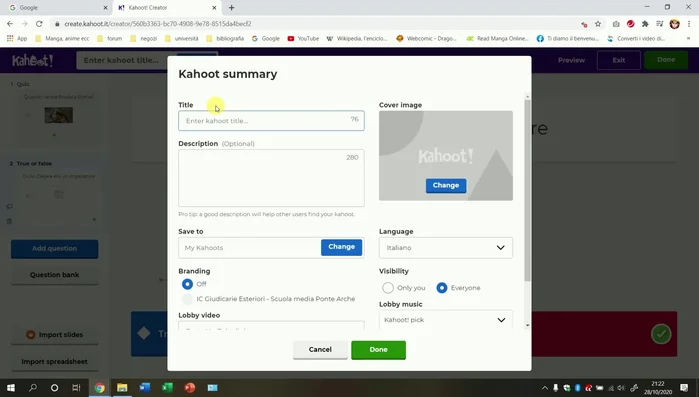Click the address bar URL

click(158, 24)
